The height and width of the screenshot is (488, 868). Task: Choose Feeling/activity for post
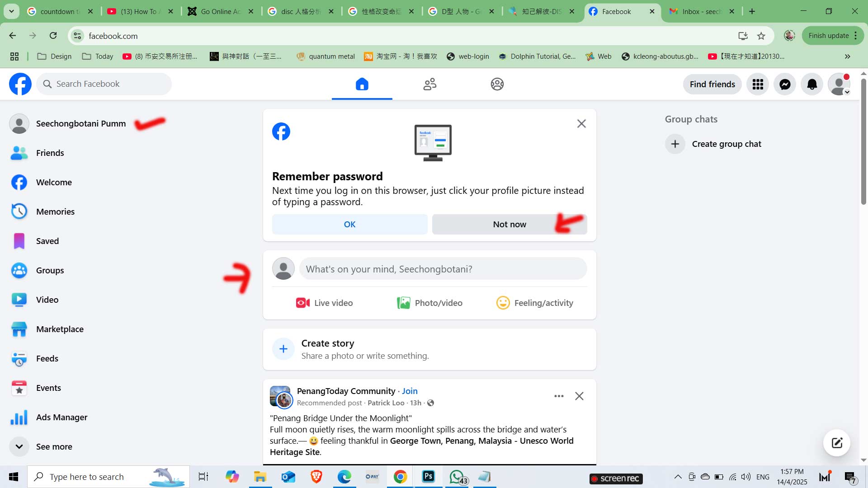(534, 303)
